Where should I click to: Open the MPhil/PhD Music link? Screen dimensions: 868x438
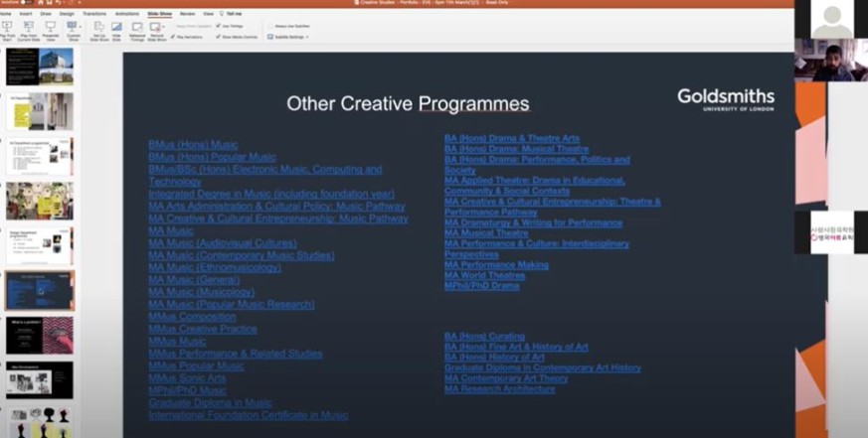[187, 390]
